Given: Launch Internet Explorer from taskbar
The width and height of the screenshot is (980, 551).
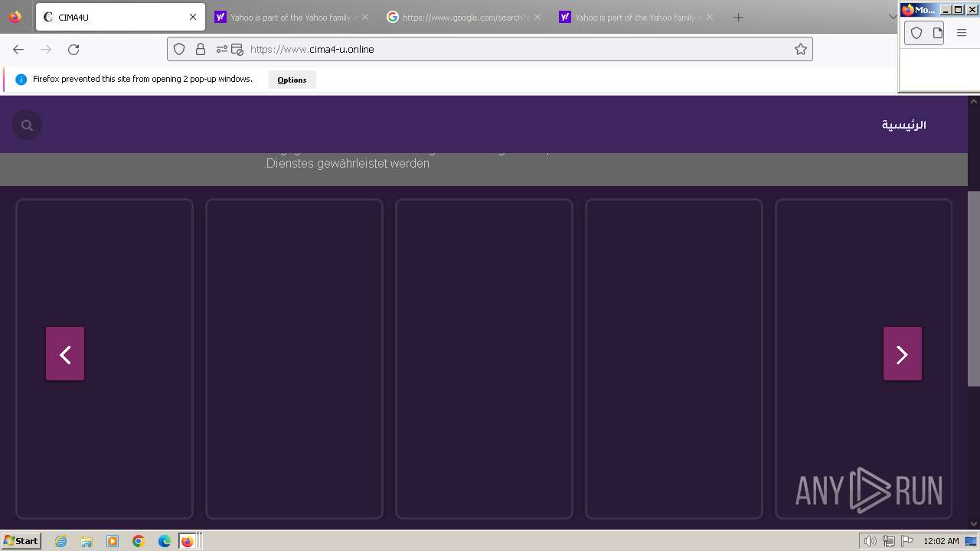Looking at the screenshot, I should coord(61,541).
